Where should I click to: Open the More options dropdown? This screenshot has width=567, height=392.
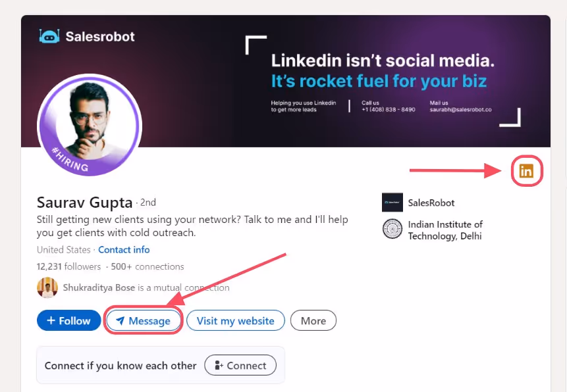[x=313, y=320]
